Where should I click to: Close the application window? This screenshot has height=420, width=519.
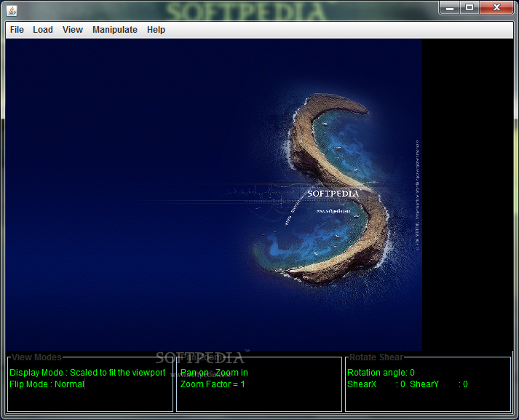pyautogui.click(x=496, y=8)
